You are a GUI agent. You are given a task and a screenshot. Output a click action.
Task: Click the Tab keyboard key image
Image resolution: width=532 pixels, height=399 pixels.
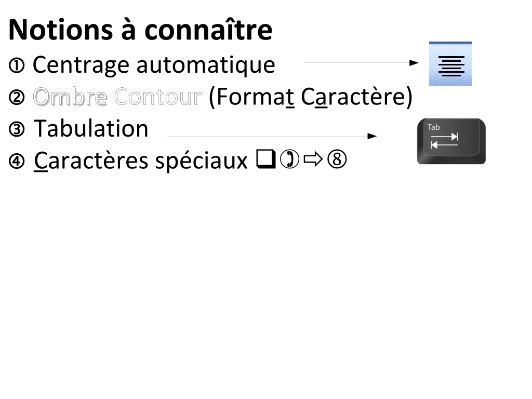[x=451, y=141]
